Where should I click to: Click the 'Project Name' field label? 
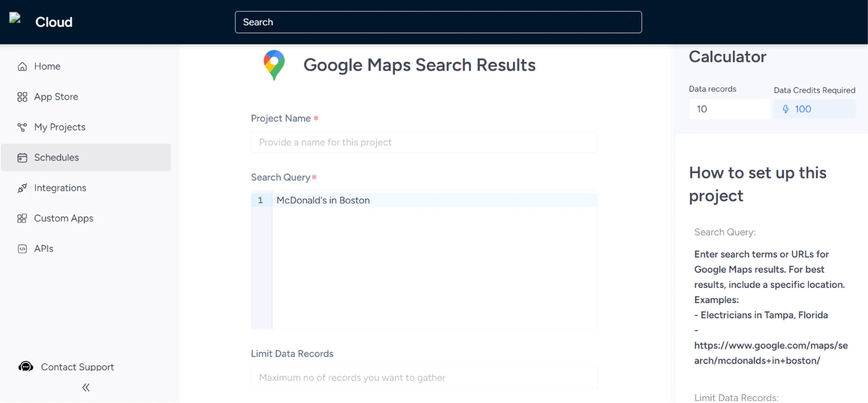pos(281,119)
